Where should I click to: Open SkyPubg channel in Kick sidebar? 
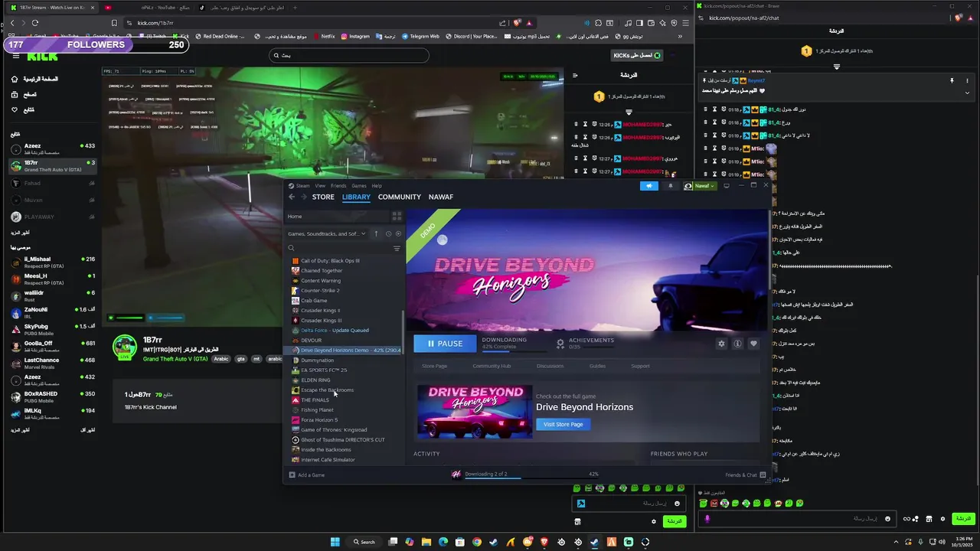[53, 329]
